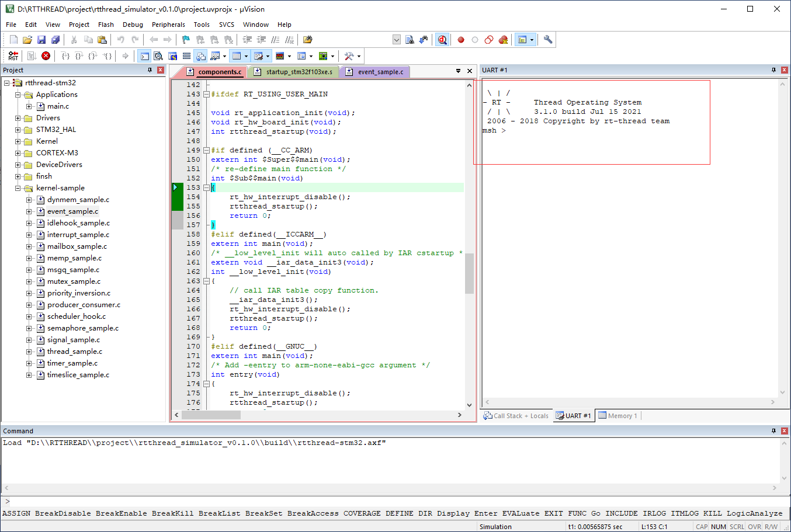This screenshot has height=532, width=791.
Task: Toggle the Symbols Window button
Action: [172, 56]
